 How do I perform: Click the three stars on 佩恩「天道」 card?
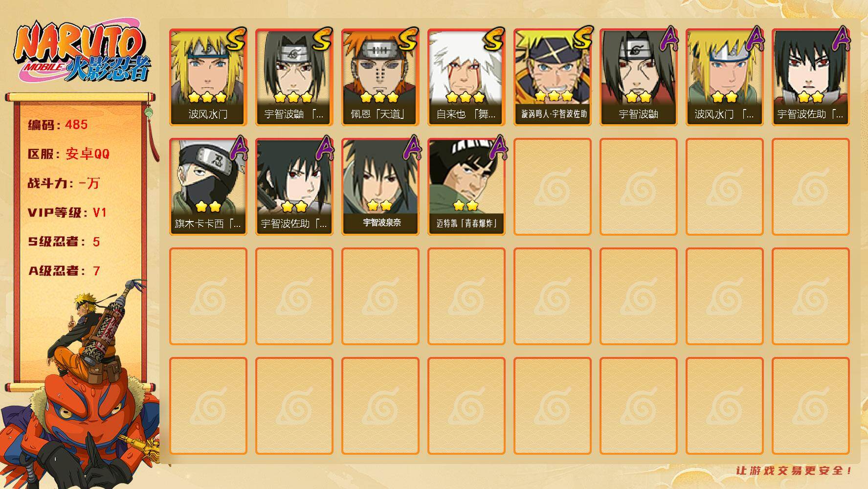tap(379, 97)
